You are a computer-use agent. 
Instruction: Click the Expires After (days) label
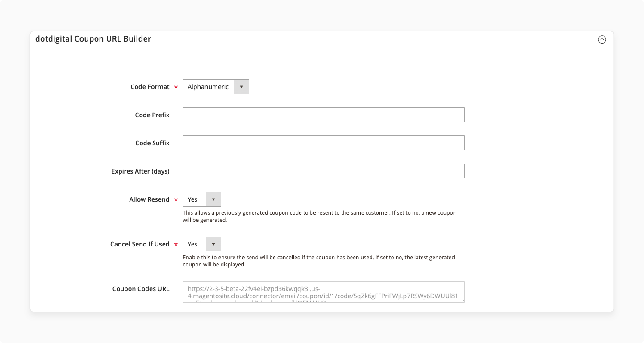[140, 171]
